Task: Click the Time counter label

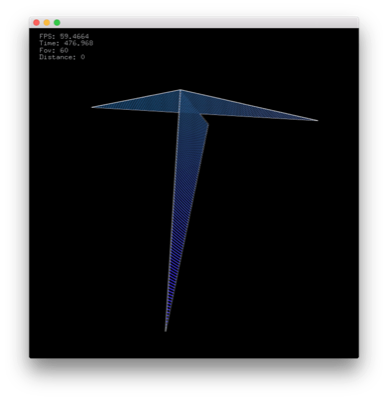Action: coord(66,43)
